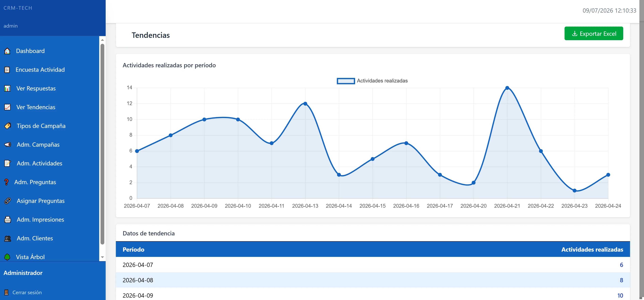Click the Adm. Campañas megaphone icon

coord(8,145)
